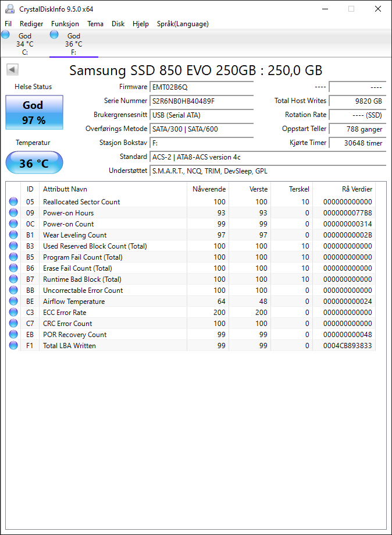The height and width of the screenshot is (535, 392).
Task: Click the status orb for Power-on Hours
Action: [13, 212]
